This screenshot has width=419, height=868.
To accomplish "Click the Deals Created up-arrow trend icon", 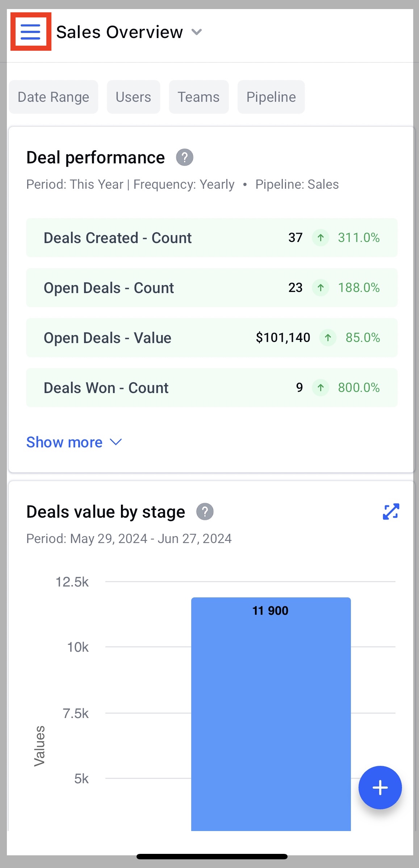I will click(x=320, y=238).
